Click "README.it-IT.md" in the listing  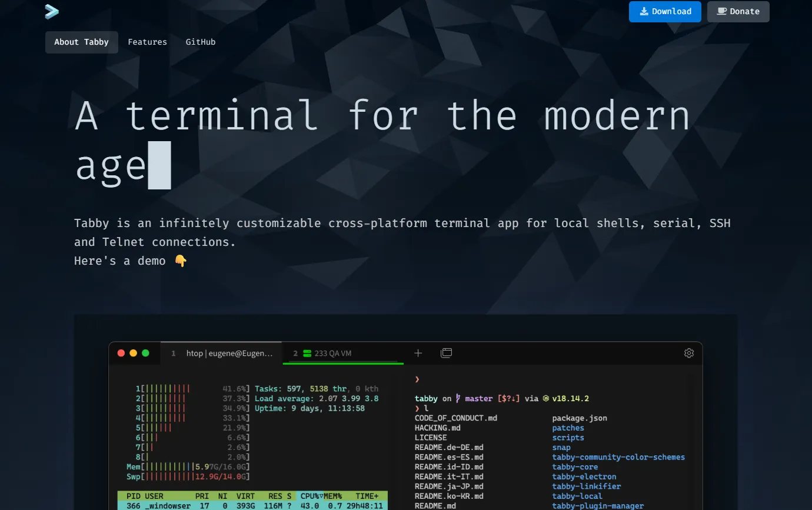[449, 476]
